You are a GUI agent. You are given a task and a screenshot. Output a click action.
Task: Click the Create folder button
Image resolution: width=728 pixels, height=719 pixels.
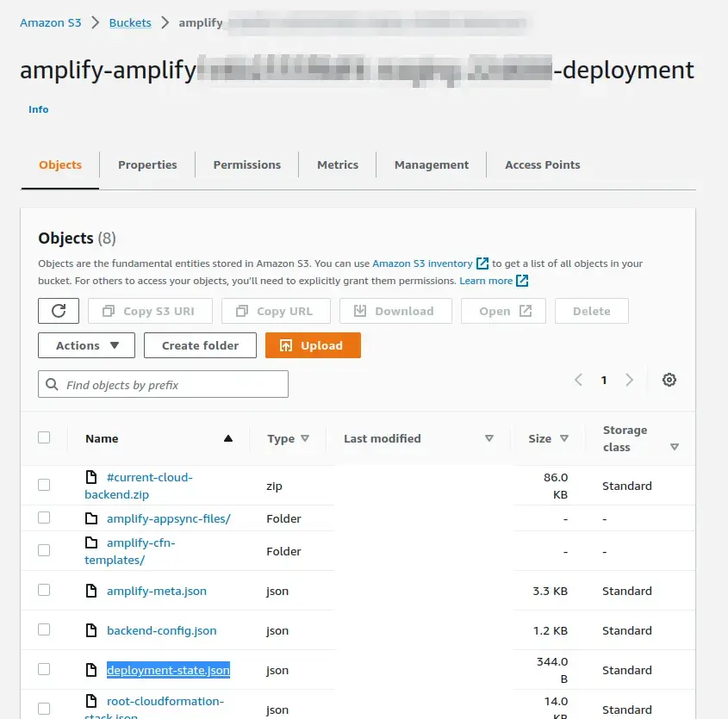tap(200, 345)
